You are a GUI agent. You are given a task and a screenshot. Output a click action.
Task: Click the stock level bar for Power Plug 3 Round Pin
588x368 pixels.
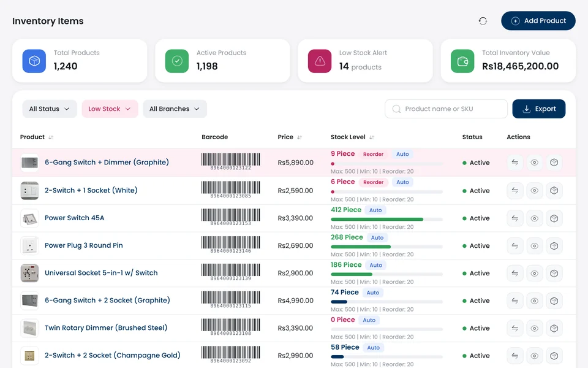point(386,247)
